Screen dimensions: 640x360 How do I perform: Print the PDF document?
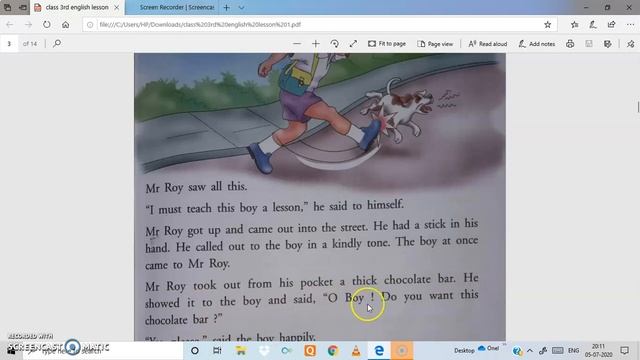[570, 43]
